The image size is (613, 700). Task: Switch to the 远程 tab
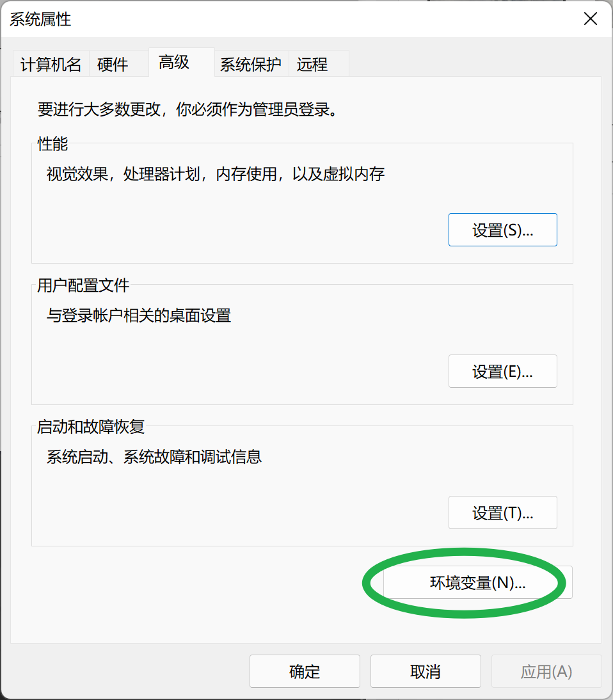coord(312,65)
